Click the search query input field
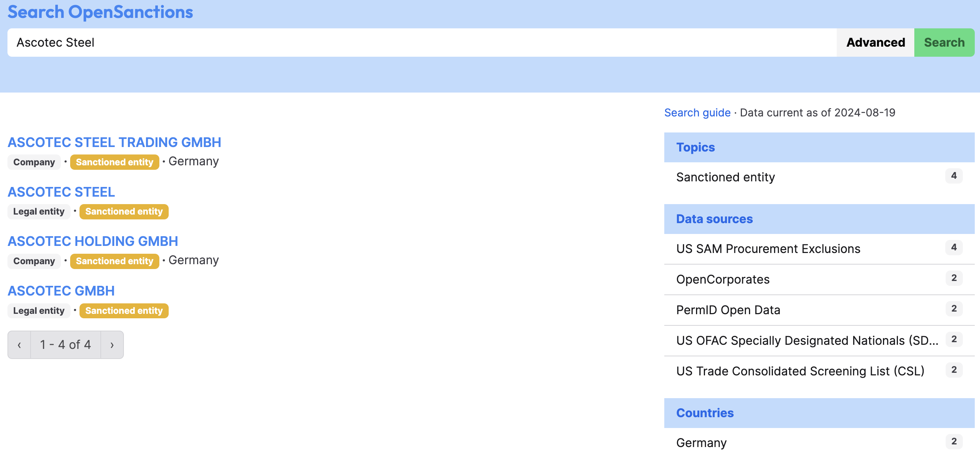Viewport: 980px width, 453px height. (x=422, y=43)
